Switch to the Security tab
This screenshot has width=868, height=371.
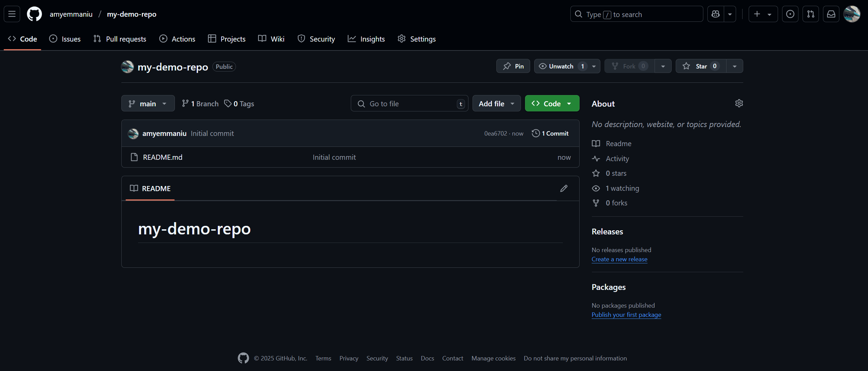click(x=316, y=39)
